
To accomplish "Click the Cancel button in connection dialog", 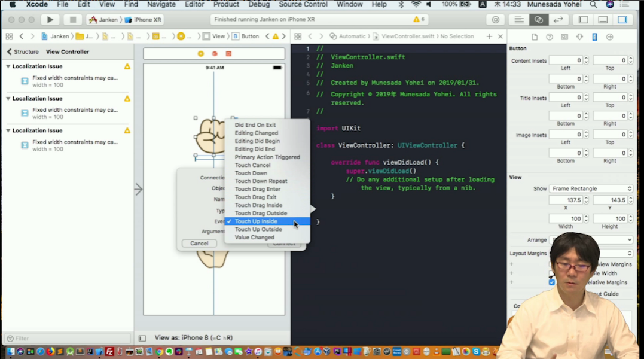I will point(199,244).
